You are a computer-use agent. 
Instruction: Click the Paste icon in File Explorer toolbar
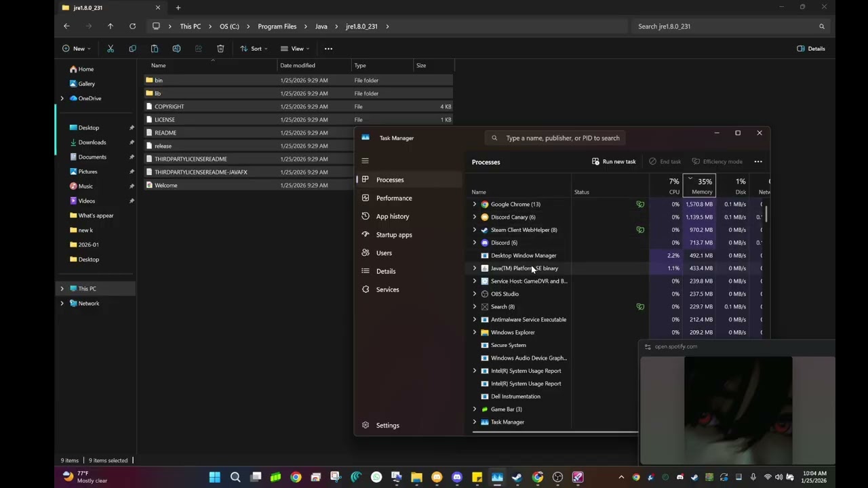(155, 49)
